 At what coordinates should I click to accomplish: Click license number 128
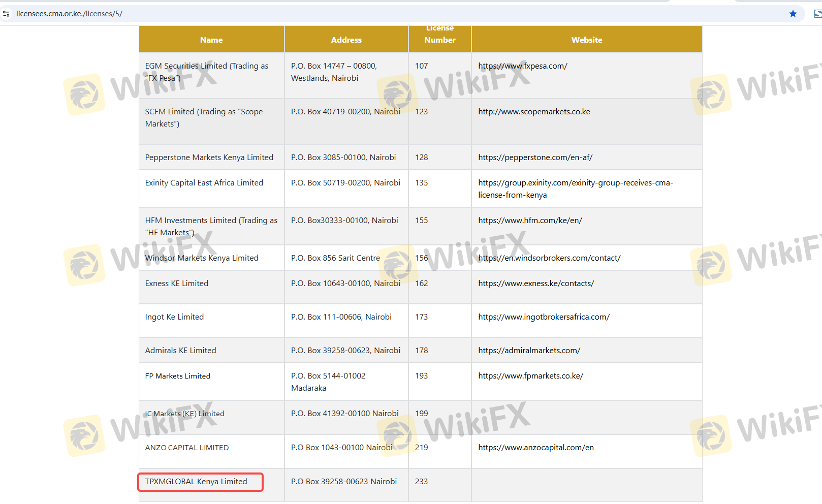422,157
